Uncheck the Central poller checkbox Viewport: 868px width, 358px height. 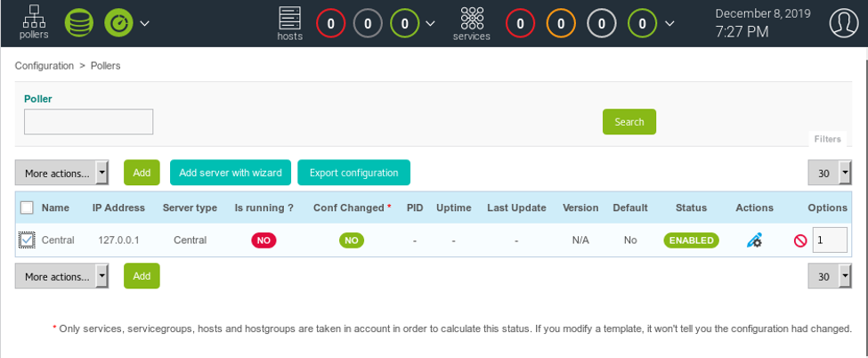27,240
